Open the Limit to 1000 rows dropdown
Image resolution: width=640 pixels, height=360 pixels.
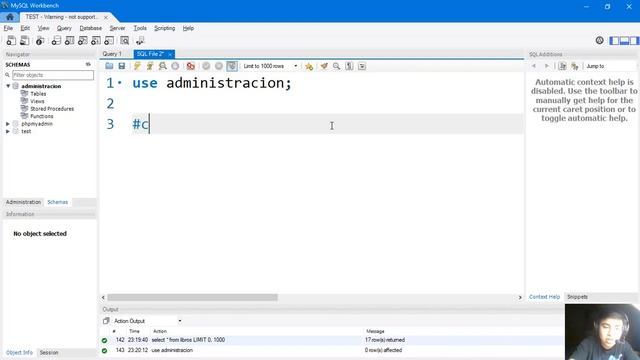[270, 66]
